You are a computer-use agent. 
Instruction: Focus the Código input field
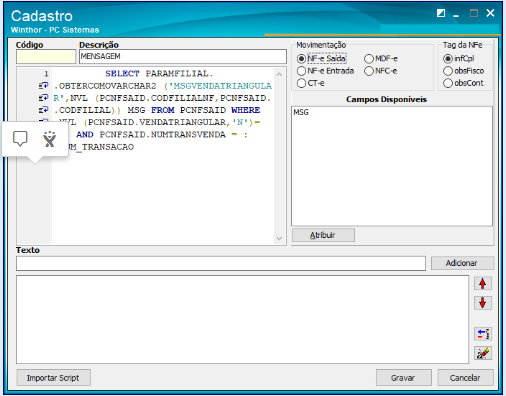(46, 56)
